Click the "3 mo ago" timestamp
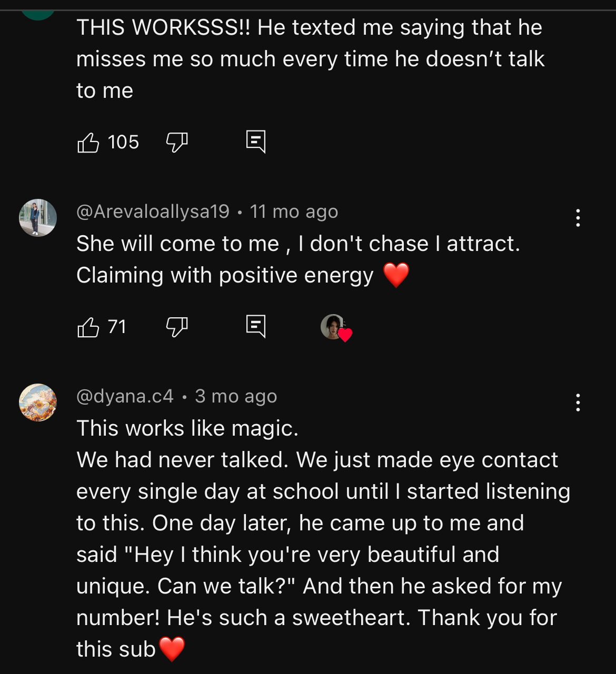616x674 pixels. pos(236,396)
